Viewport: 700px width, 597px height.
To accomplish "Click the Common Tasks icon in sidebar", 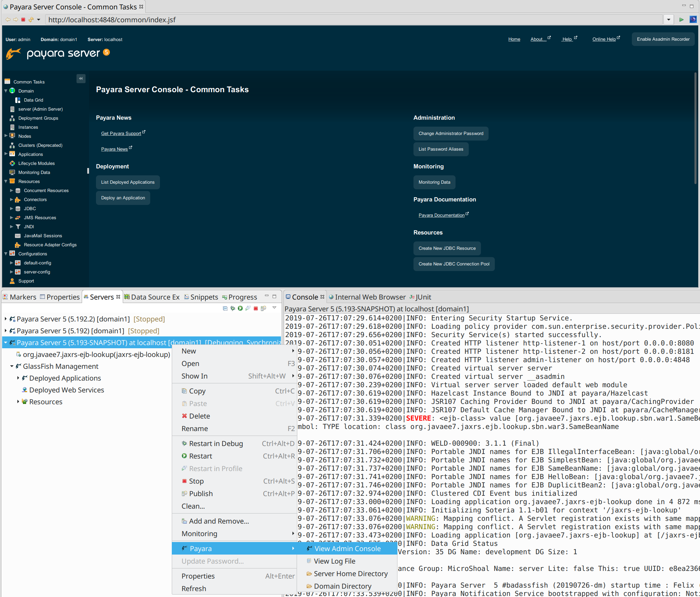I will tap(7, 82).
